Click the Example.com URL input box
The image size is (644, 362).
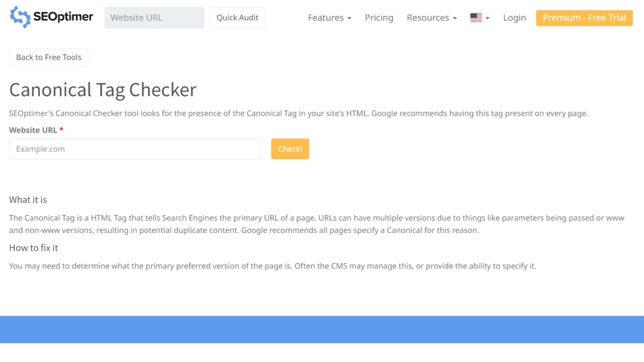pyautogui.click(x=134, y=149)
